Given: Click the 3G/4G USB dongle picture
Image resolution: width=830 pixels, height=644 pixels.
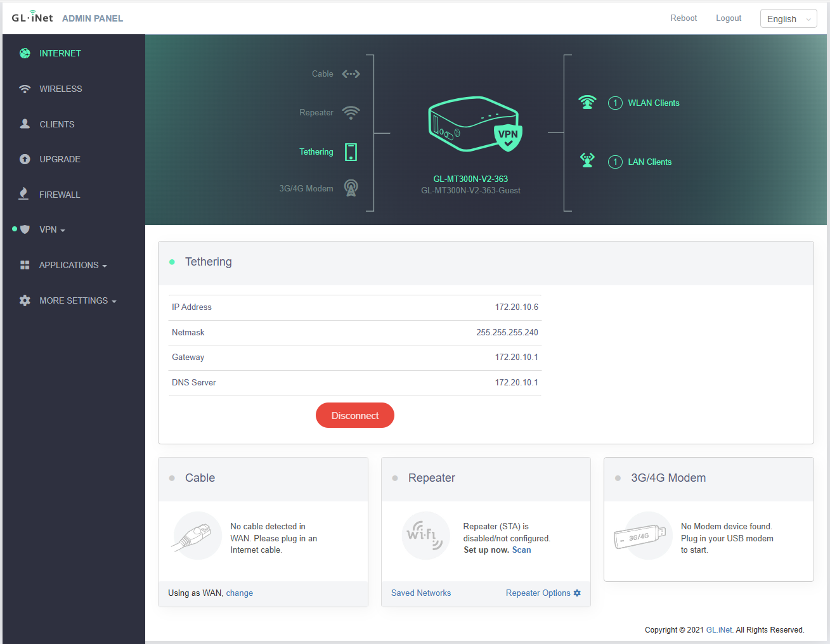Looking at the screenshot, I should click(641, 536).
